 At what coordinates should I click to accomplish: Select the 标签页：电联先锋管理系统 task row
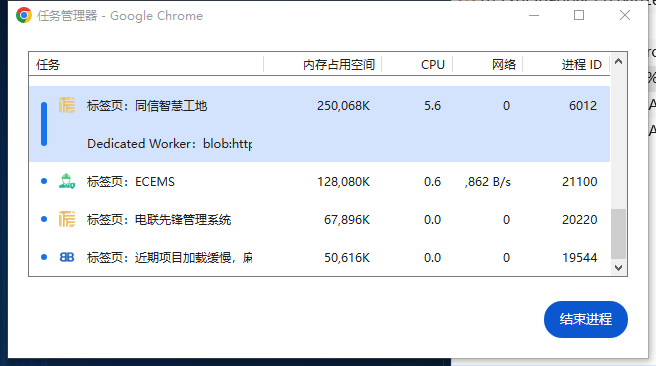[x=320, y=220]
